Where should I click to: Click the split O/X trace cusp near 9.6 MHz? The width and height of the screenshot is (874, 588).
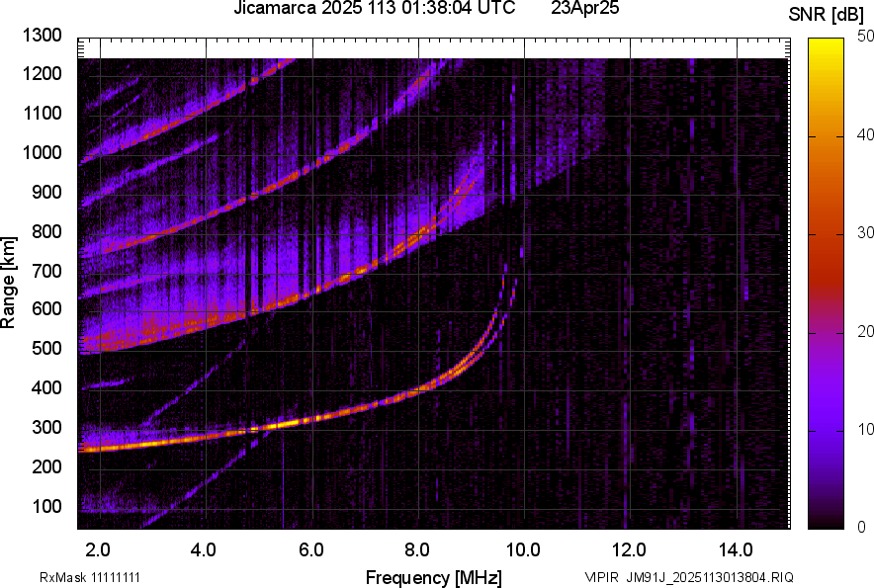coord(504,301)
